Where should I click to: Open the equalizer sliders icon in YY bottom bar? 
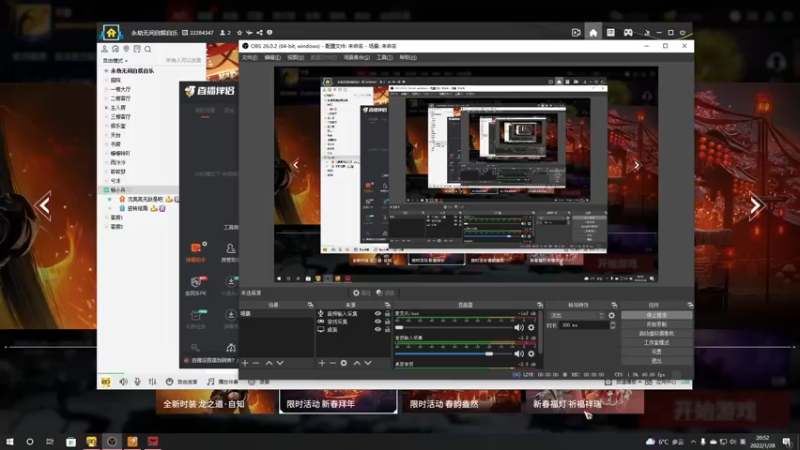152,382
